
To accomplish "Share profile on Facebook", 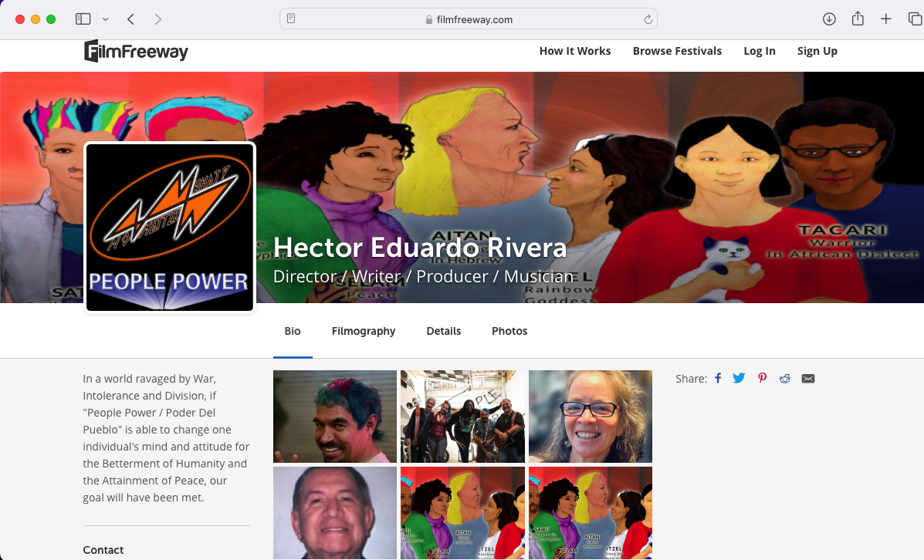I will 718,378.
